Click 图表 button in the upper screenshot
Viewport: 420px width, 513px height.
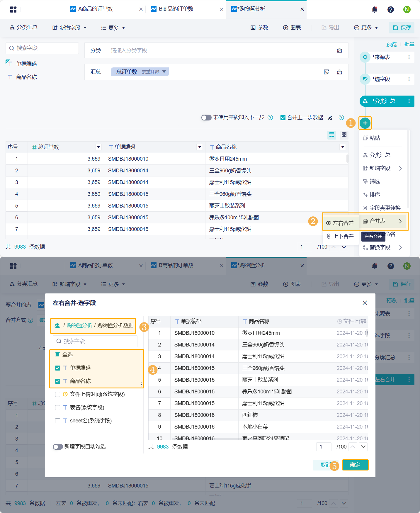[292, 28]
